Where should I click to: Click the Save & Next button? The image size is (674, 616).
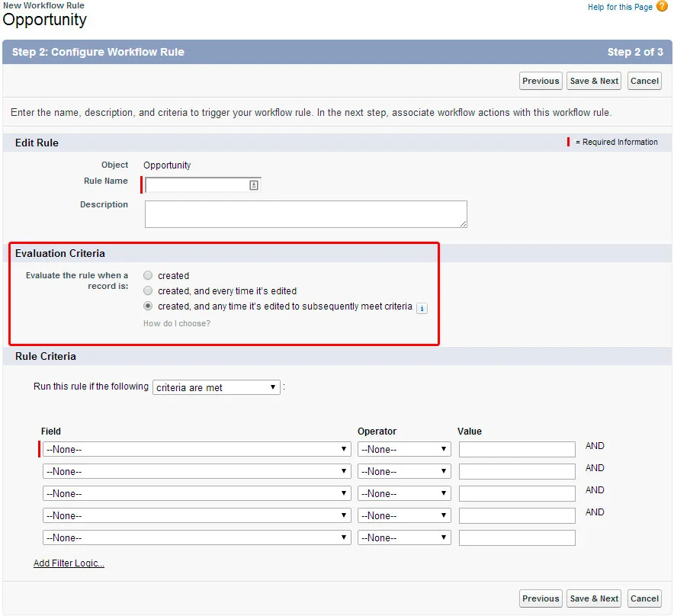[x=593, y=80]
